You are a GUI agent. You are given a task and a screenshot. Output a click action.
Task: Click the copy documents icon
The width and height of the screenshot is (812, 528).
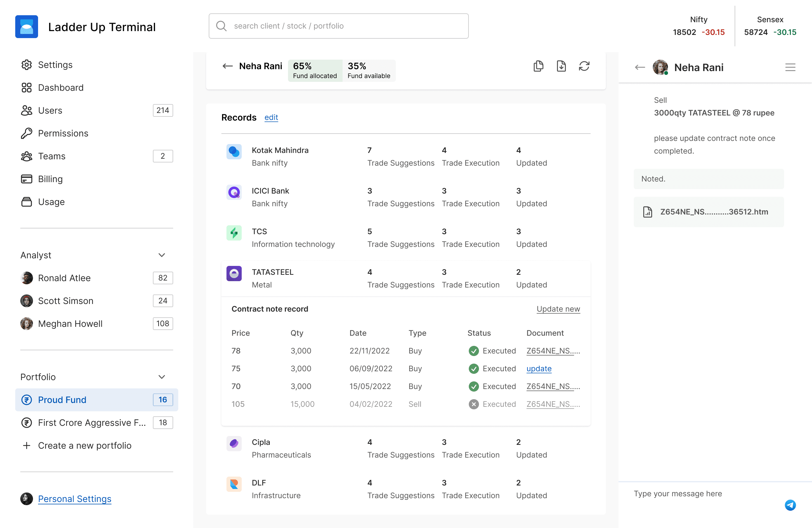538,66
